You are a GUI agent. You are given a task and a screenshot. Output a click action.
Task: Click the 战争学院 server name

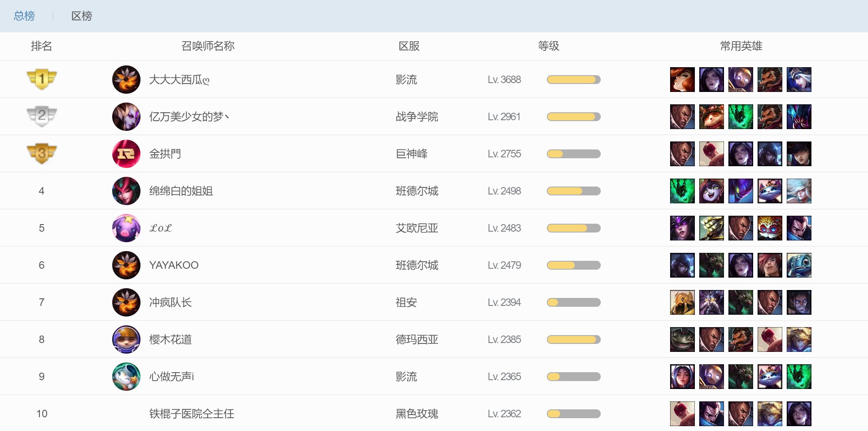click(x=417, y=117)
